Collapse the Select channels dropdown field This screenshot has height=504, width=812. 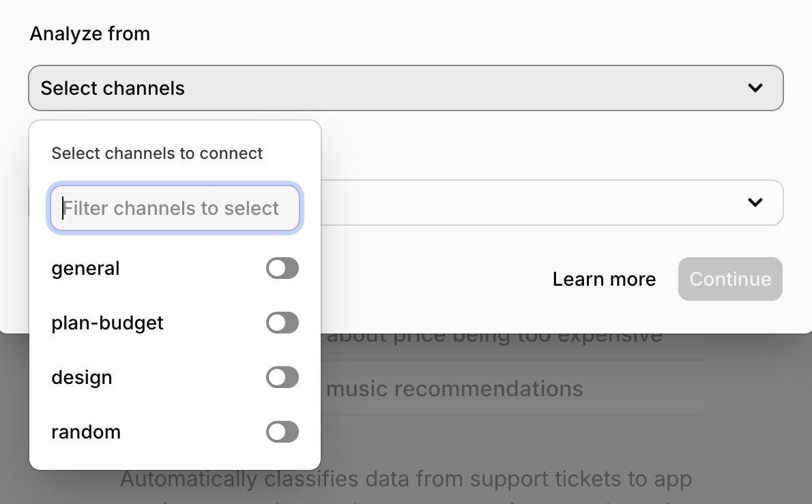(x=405, y=88)
